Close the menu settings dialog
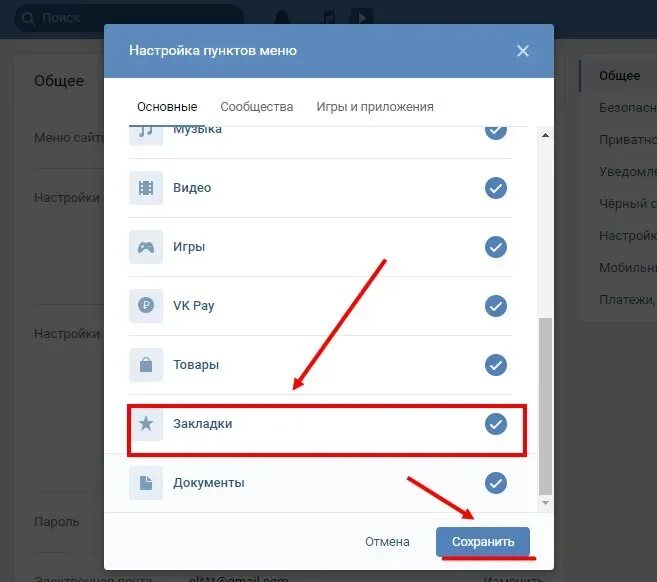 pyautogui.click(x=522, y=51)
